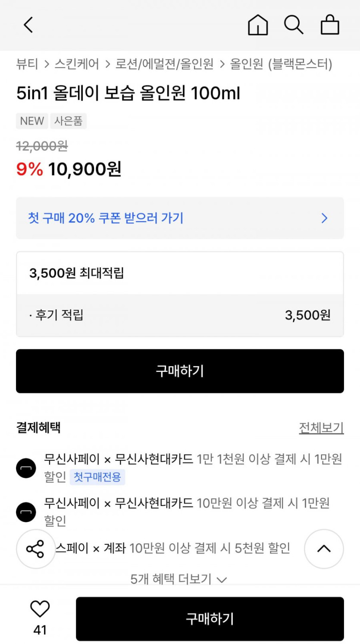Tap the share icon button

(35, 549)
